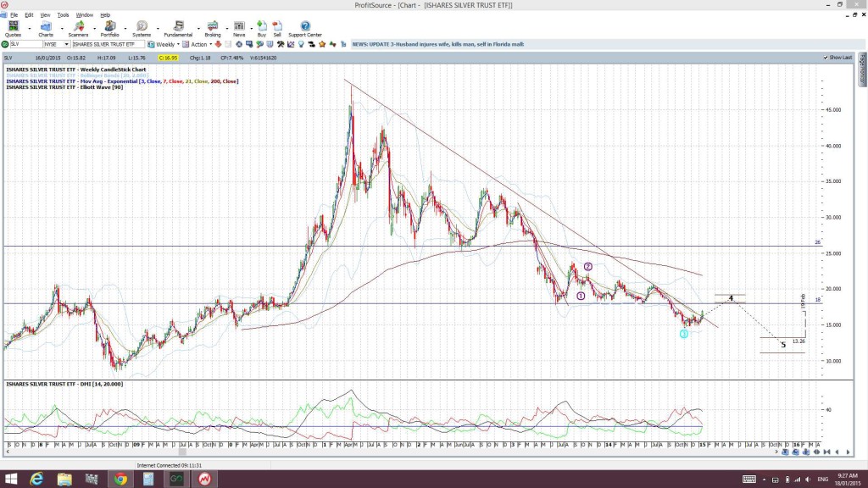868x488 pixels.
Task: Open the Support Center help icon
Action: click(305, 26)
